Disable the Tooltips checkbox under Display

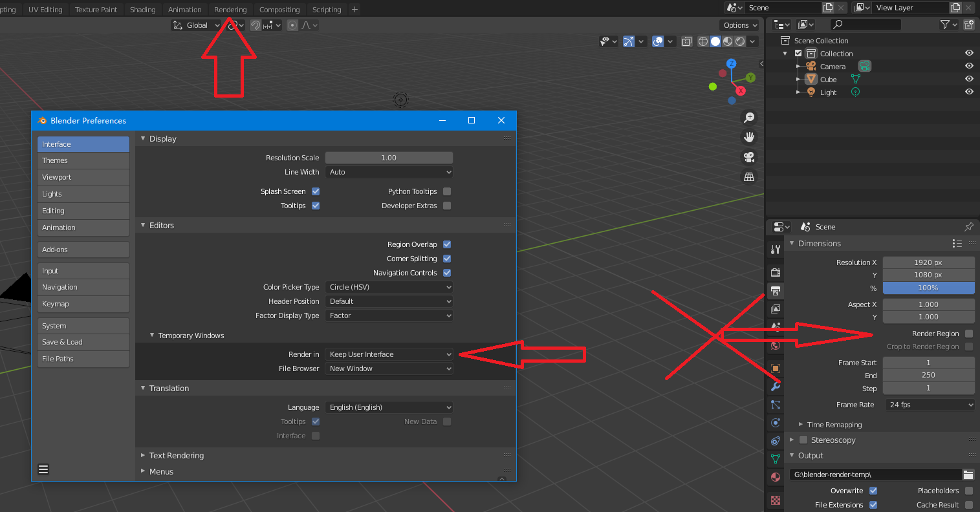316,206
